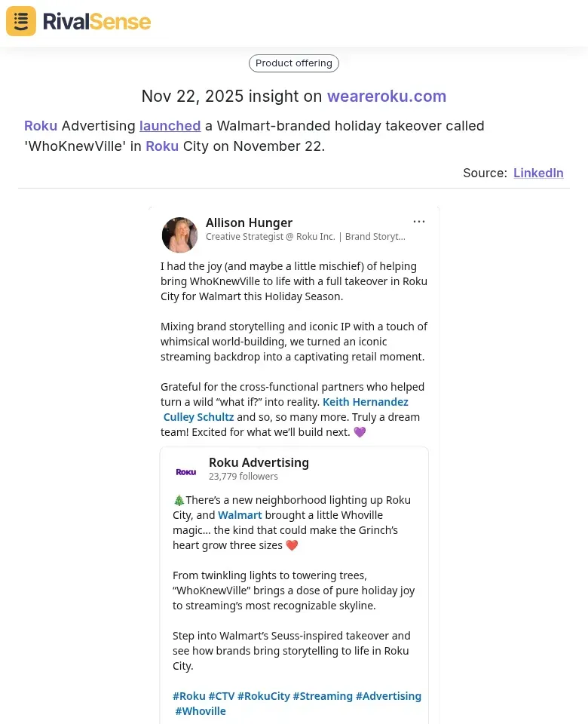The height and width of the screenshot is (724, 588).
Task: Click the #Streaming hashtag
Action: coord(322,696)
